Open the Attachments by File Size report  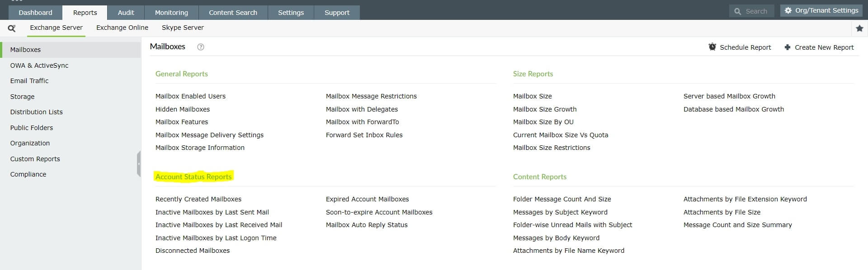(722, 212)
